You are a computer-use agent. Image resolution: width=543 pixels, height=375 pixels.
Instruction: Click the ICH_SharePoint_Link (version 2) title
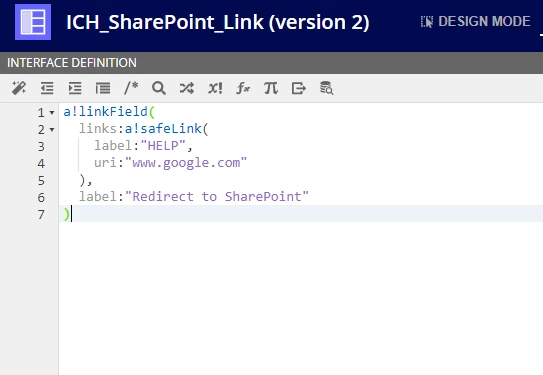(x=218, y=22)
